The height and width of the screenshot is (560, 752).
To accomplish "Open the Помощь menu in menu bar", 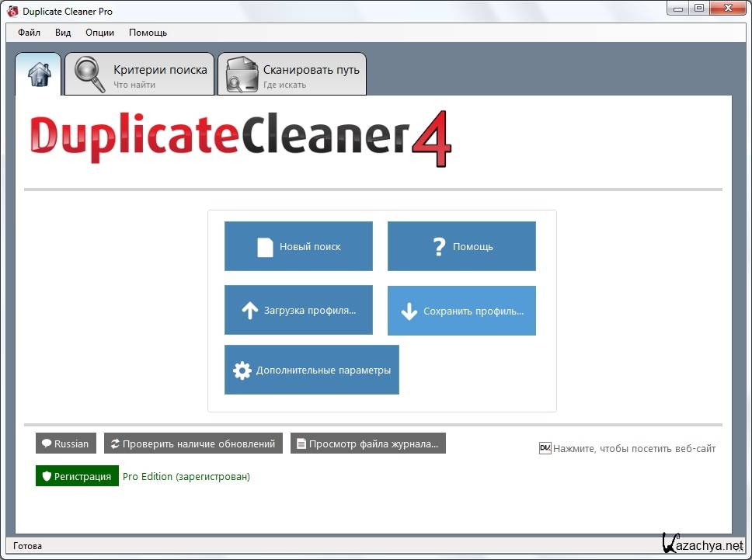I will [x=148, y=33].
